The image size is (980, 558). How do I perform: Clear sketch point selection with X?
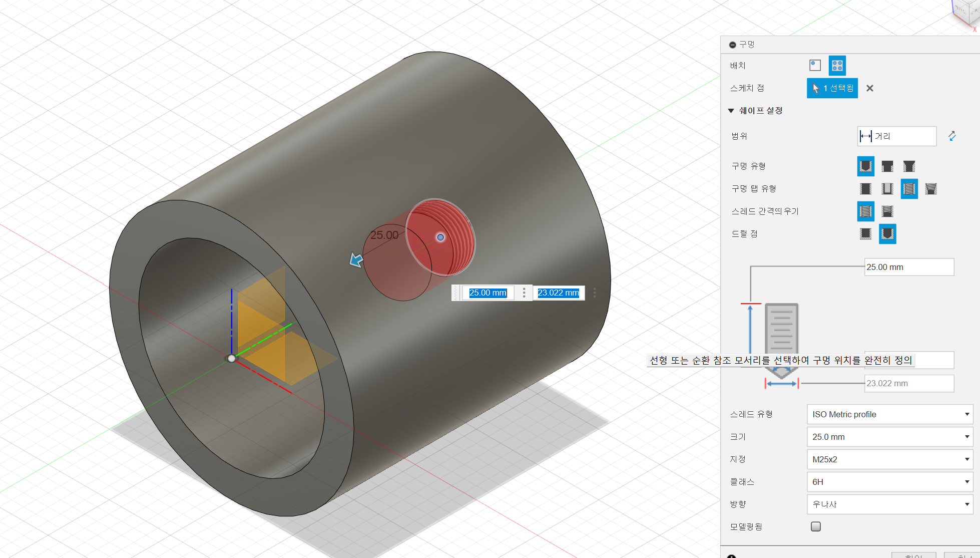(x=870, y=88)
